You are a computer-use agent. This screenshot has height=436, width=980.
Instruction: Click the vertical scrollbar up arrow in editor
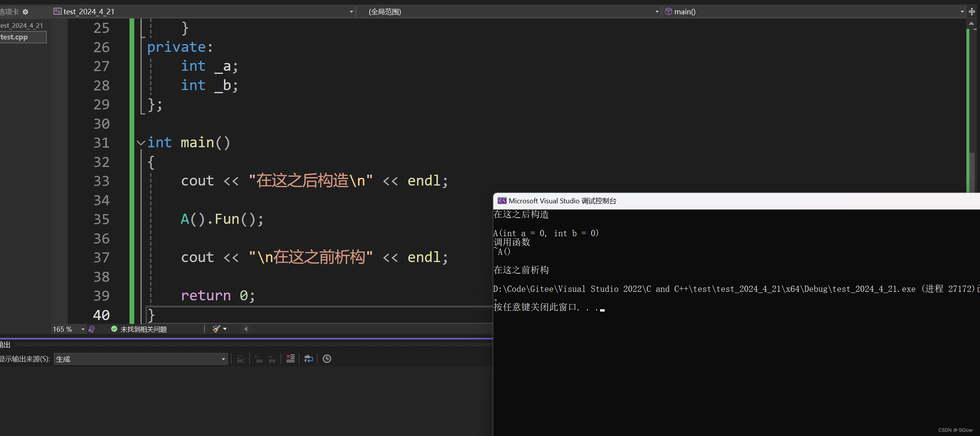(x=971, y=24)
